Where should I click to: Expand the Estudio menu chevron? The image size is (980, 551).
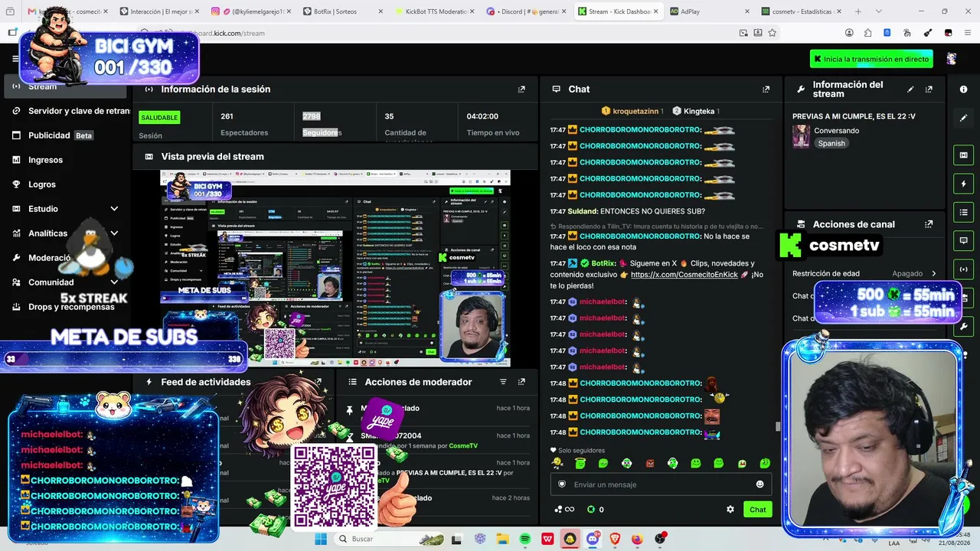coord(114,209)
